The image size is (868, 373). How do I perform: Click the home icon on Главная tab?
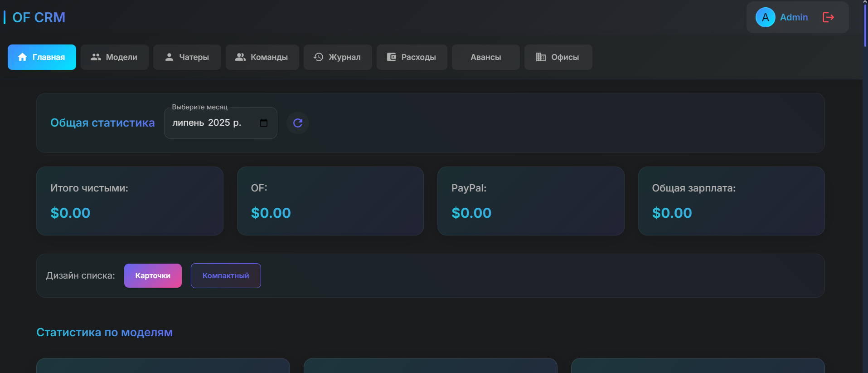tap(22, 57)
